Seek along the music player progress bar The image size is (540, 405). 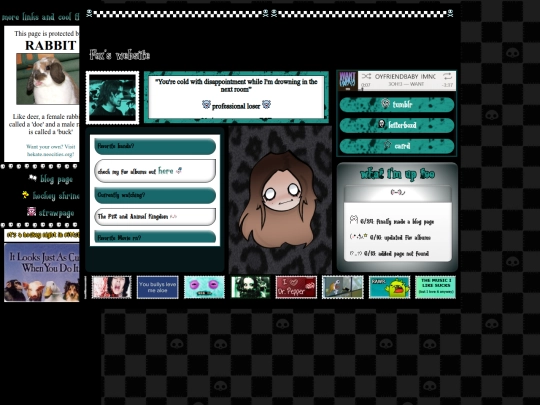[x=407, y=89]
